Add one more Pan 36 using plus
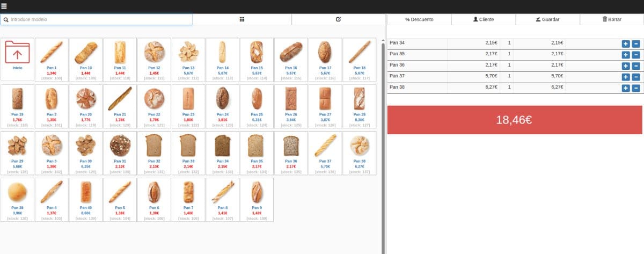This screenshot has height=254, width=644. click(x=626, y=66)
